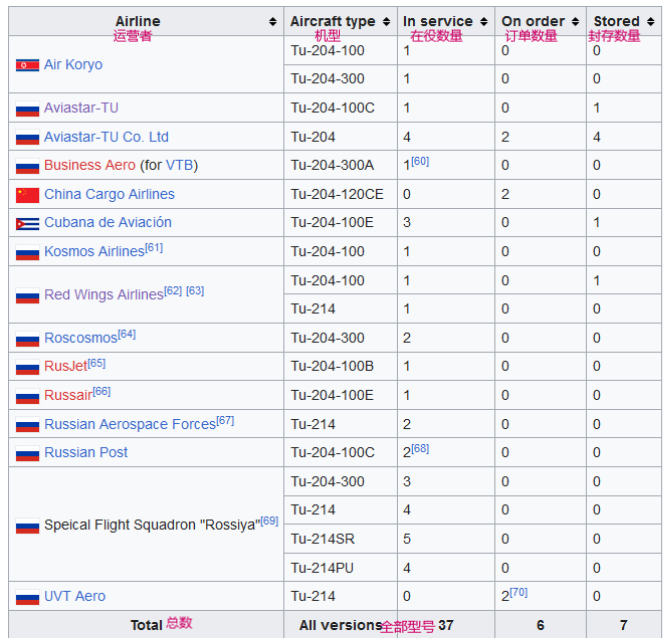Click the China flag icon
This screenshot has height=638, width=663.
(x=27, y=195)
